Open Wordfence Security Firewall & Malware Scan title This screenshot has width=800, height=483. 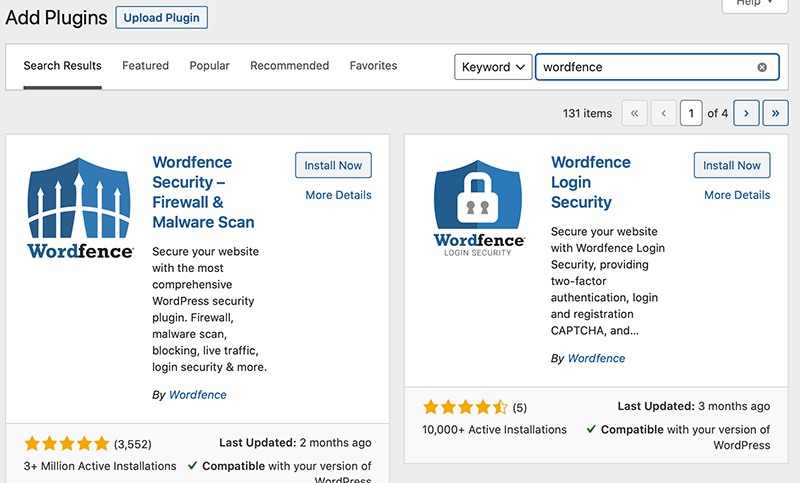pyautogui.click(x=203, y=192)
